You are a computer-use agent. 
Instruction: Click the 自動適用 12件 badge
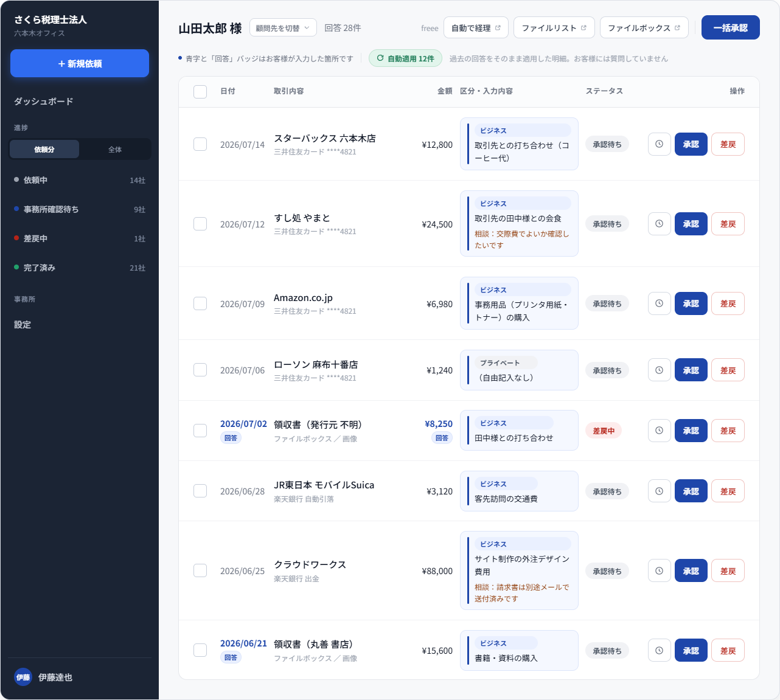(x=405, y=58)
